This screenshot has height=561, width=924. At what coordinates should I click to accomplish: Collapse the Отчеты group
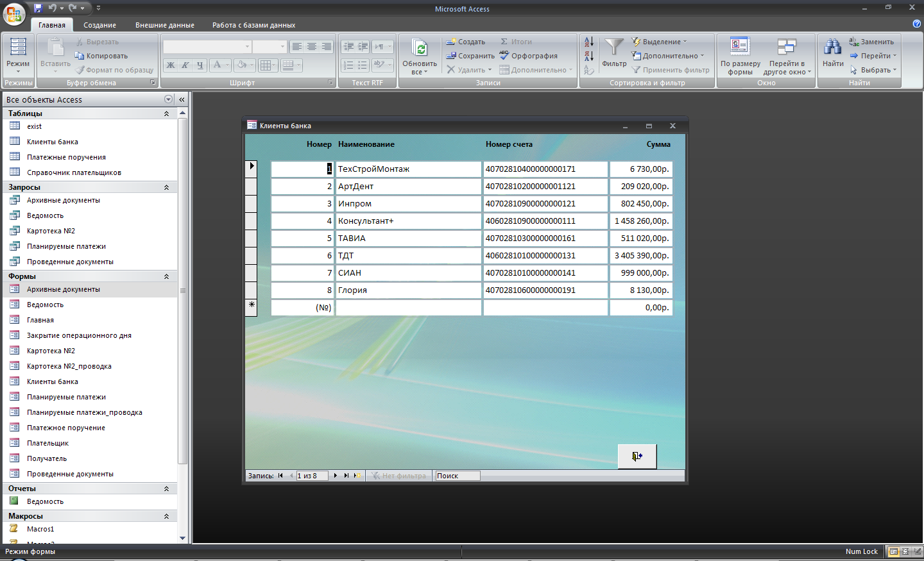point(166,489)
